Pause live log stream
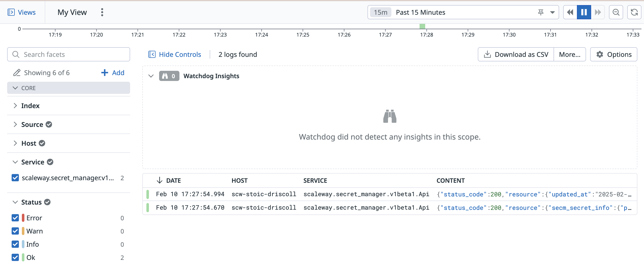The height and width of the screenshot is (267, 644). tap(584, 12)
